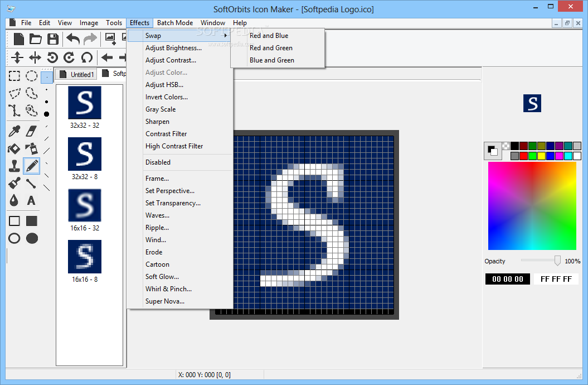This screenshot has height=385, width=588.
Task: Select the eraser tool
Action: click(32, 131)
